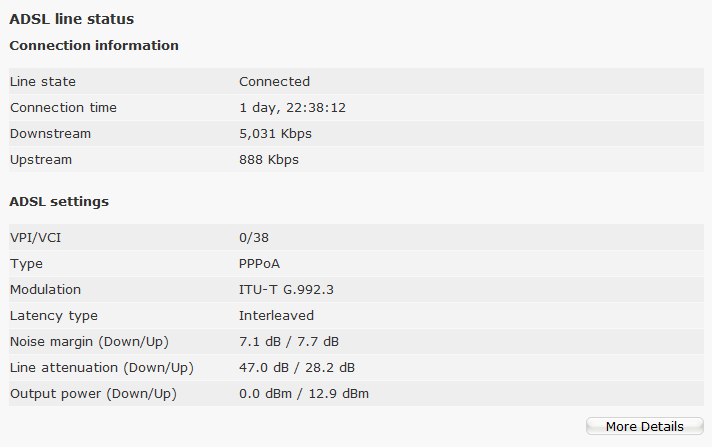Select the Noise margin (Down/Up) label
712x447 pixels.
click(89, 342)
